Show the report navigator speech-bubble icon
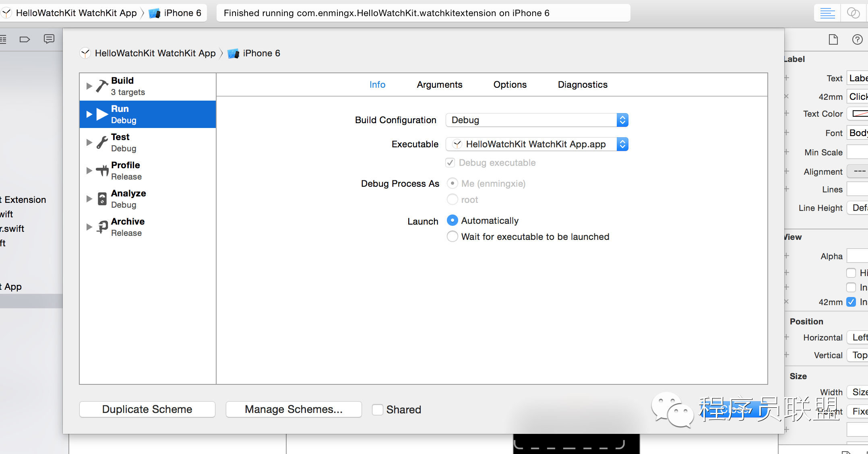 (49, 39)
